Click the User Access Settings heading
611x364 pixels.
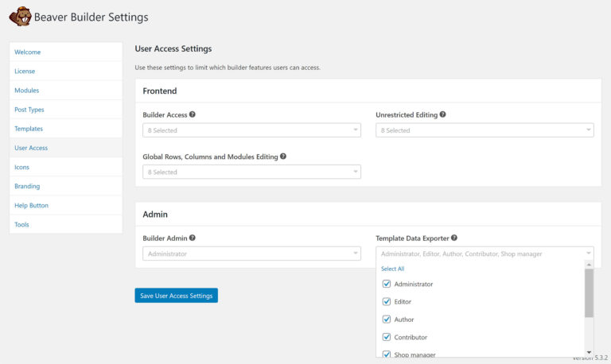coord(173,48)
